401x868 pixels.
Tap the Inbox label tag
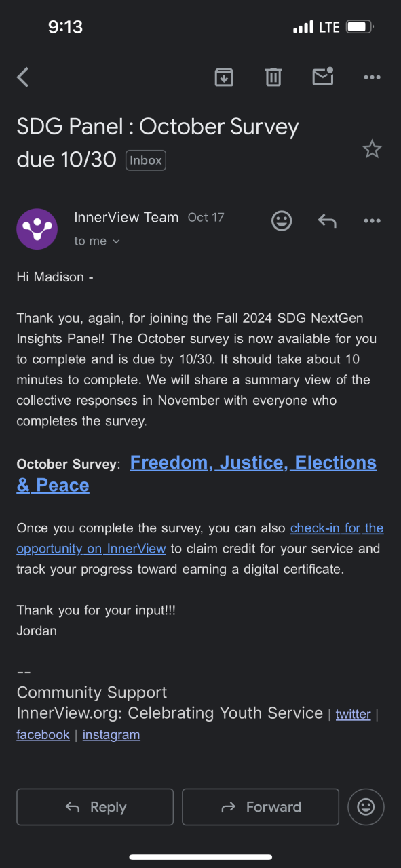[x=146, y=161]
